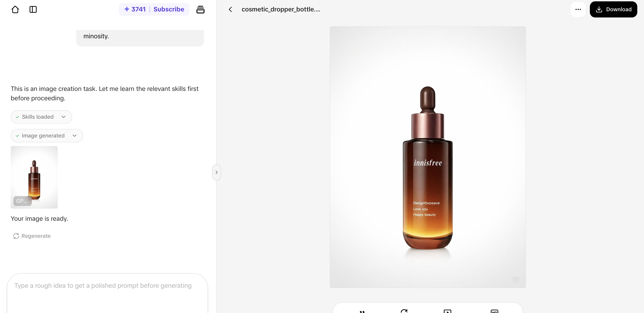Go to the Home screen icon

15,9
